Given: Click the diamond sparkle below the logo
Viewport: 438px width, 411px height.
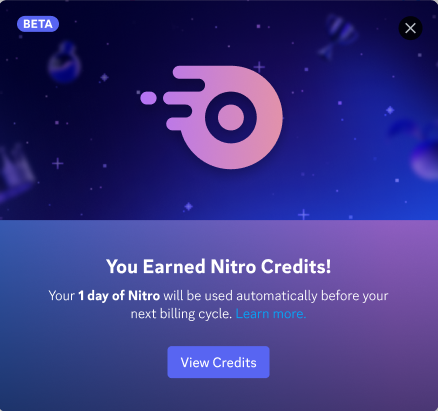Looking at the screenshot, I should point(189,207).
